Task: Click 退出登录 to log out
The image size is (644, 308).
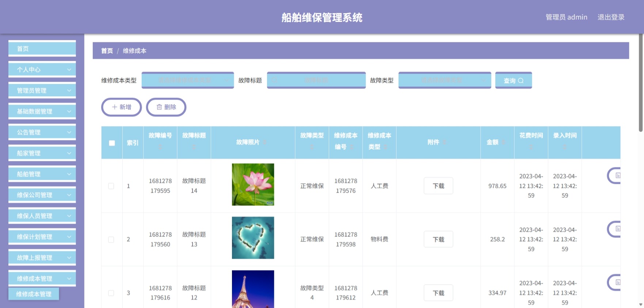Action: [x=611, y=17]
